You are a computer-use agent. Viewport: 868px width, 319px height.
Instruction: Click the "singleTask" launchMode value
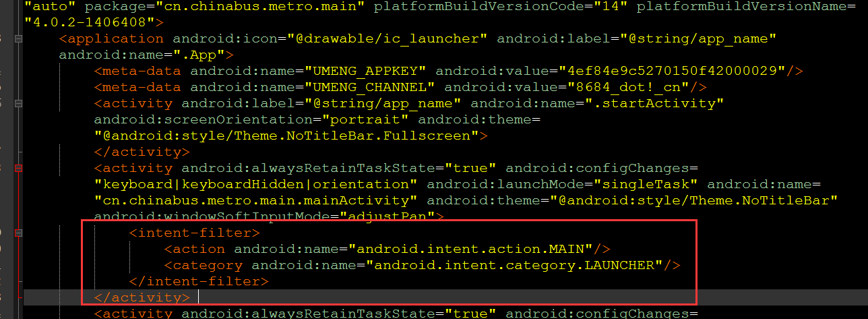pos(646,184)
